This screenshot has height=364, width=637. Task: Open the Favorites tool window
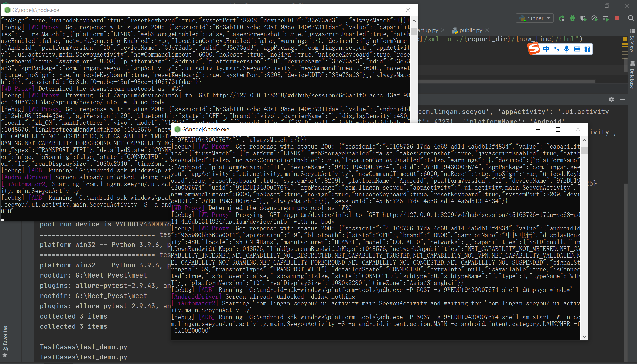pos(5,342)
